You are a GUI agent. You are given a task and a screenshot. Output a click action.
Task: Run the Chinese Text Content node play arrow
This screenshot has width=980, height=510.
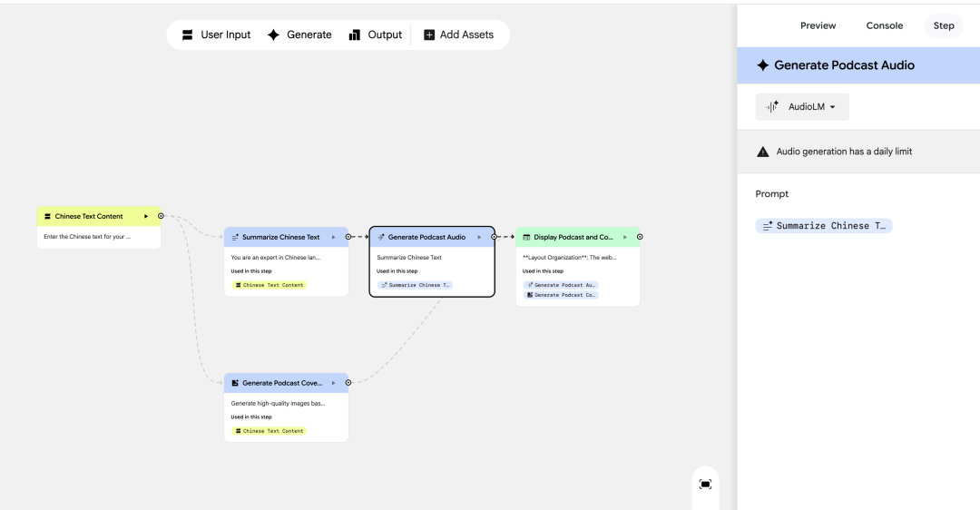point(146,216)
